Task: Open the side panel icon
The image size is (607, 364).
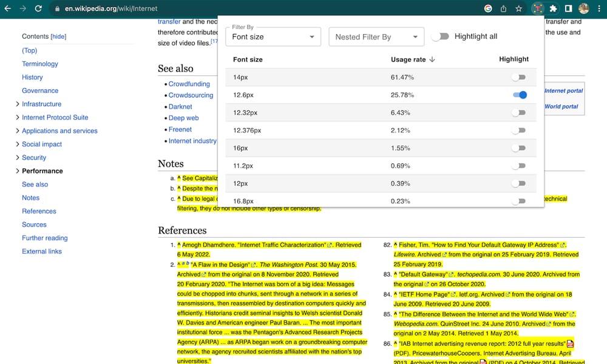Action: pos(568,9)
